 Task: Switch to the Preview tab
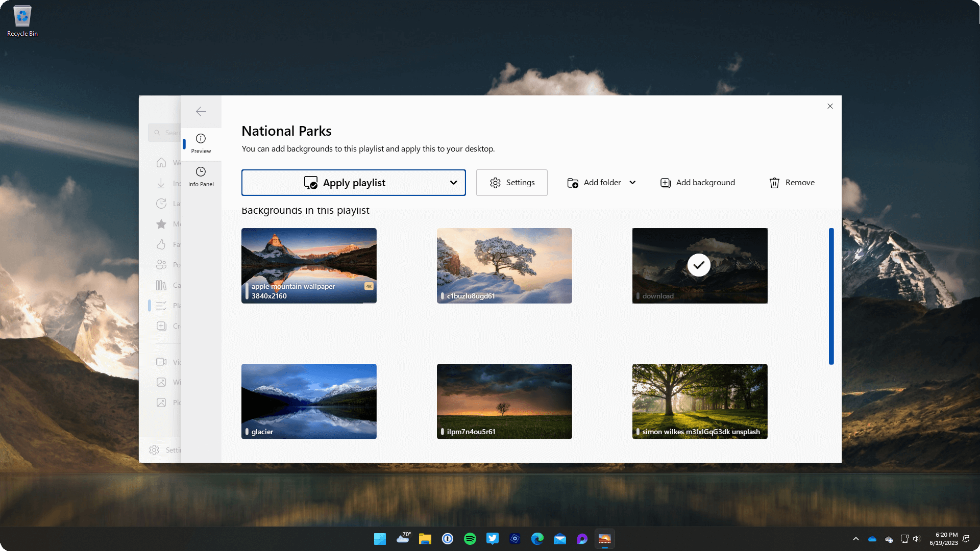coord(201,143)
